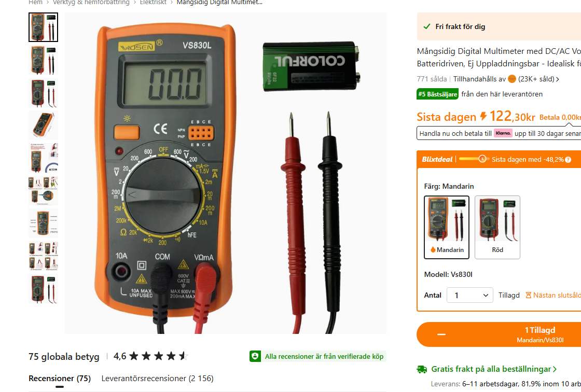The height and width of the screenshot is (392, 581).
Task: Click the Klarna logo badge
Action: click(503, 133)
